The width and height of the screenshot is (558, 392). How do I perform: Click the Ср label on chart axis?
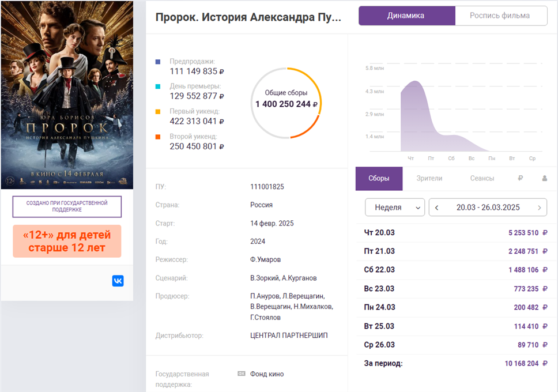tap(533, 159)
